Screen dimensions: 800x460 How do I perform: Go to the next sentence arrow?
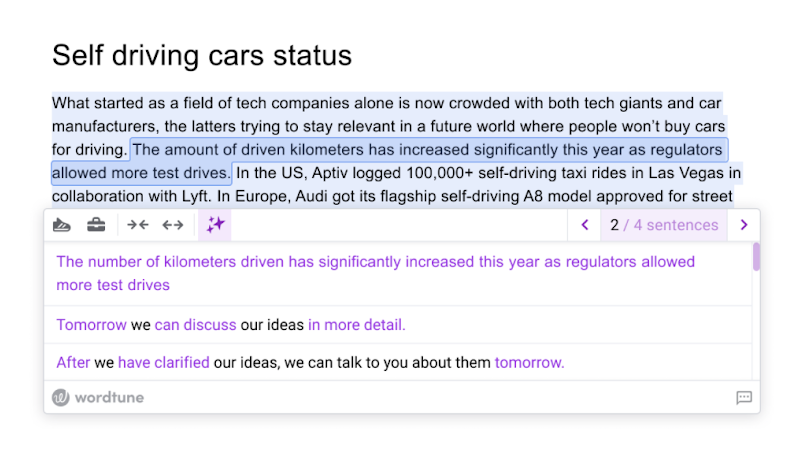[743, 225]
